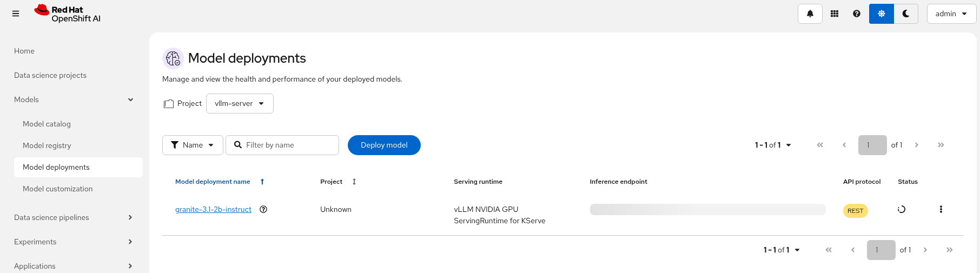Open the application launcher grid
This screenshot has height=273, width=980.
point(835,14)
